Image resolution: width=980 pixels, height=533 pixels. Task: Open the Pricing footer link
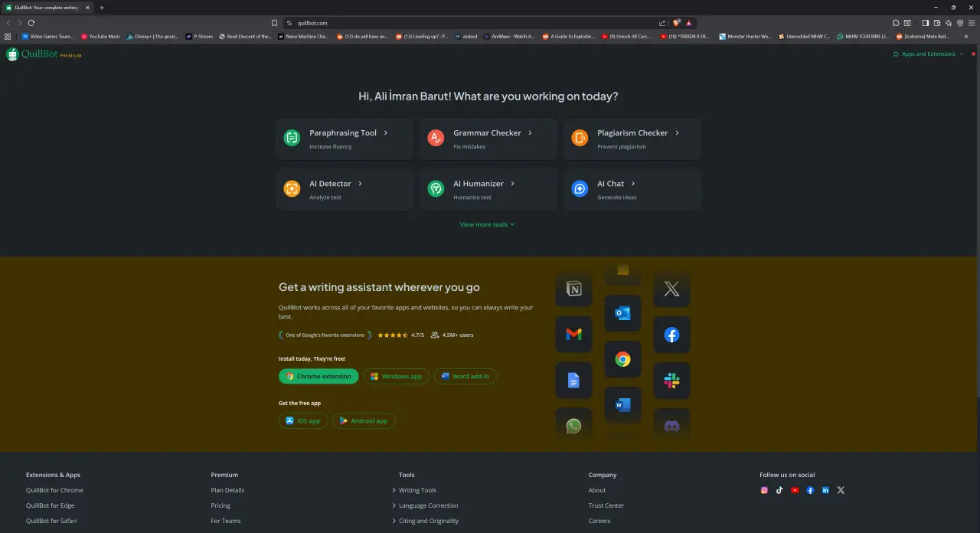(220, 505)
